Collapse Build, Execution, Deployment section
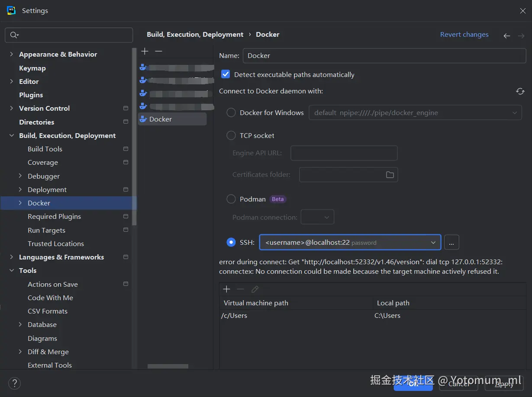This screenshot has width=532, height=397. [12, 135]
